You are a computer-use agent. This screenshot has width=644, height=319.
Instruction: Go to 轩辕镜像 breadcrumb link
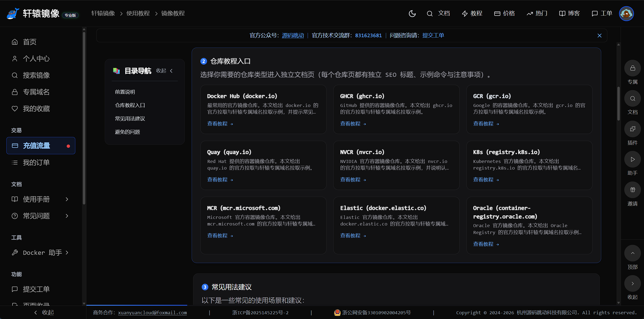tap(103, 13)
